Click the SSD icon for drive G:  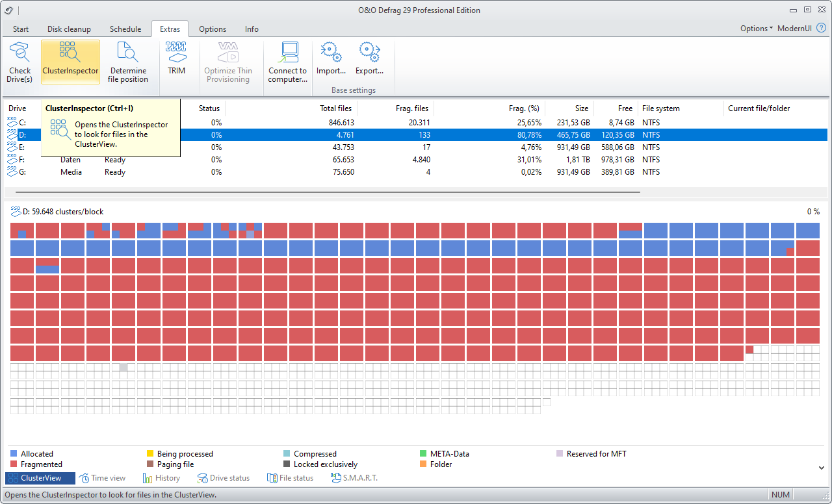[12, 171]
